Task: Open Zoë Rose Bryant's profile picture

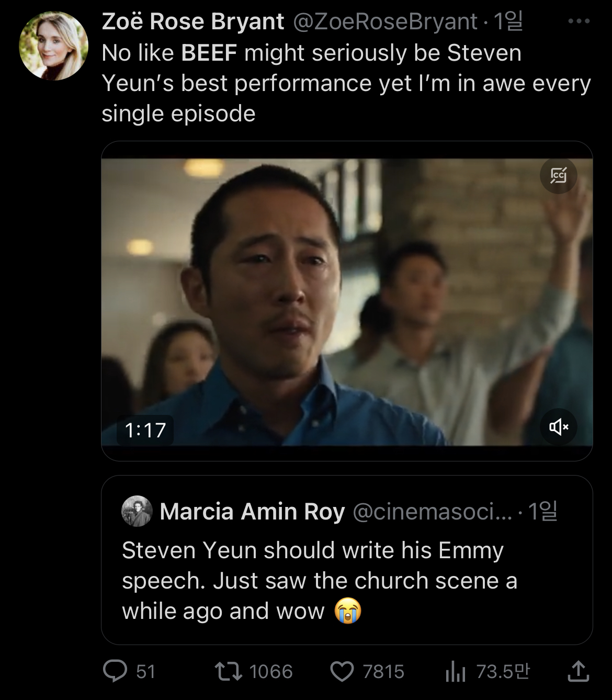Action: point(53,46)
